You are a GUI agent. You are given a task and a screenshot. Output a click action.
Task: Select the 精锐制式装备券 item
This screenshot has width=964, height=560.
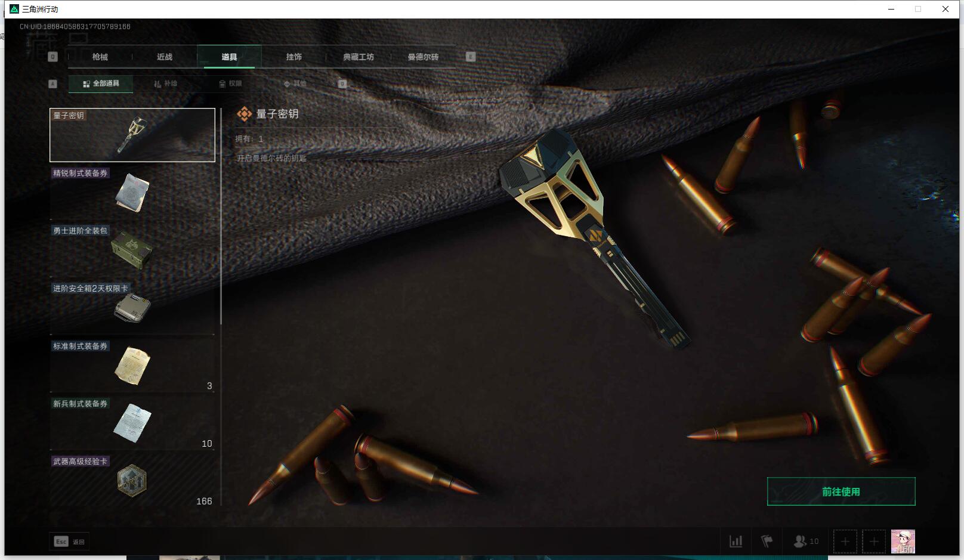pyautogui.click(x=132, y=193)
